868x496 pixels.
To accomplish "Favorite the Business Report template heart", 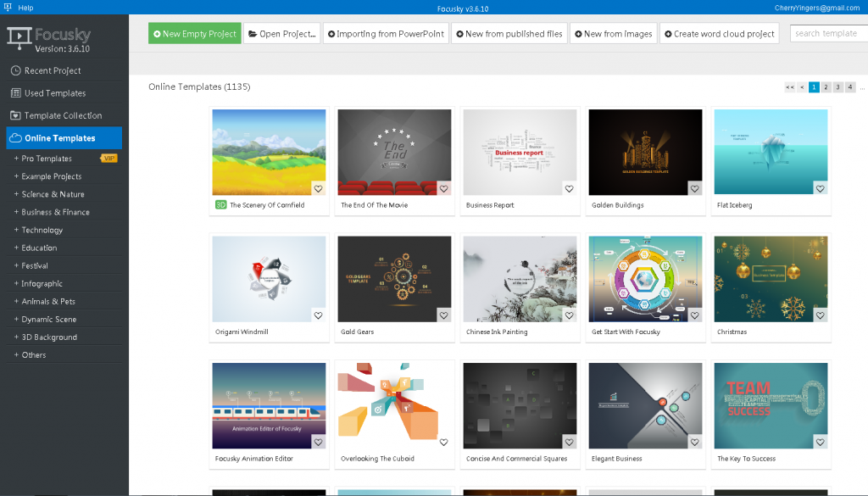I will (x=570, y=189).
